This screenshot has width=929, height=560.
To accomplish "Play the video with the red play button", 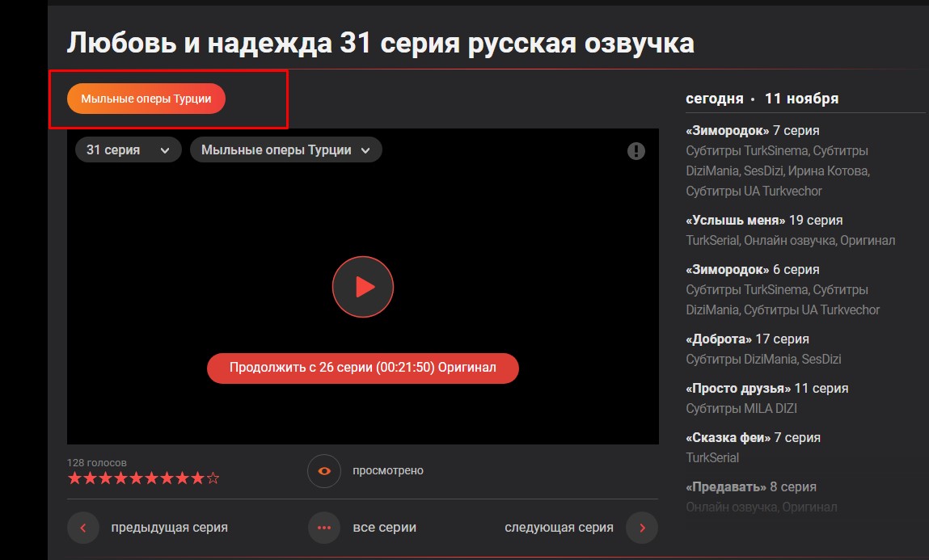I will tap(362, 286).
